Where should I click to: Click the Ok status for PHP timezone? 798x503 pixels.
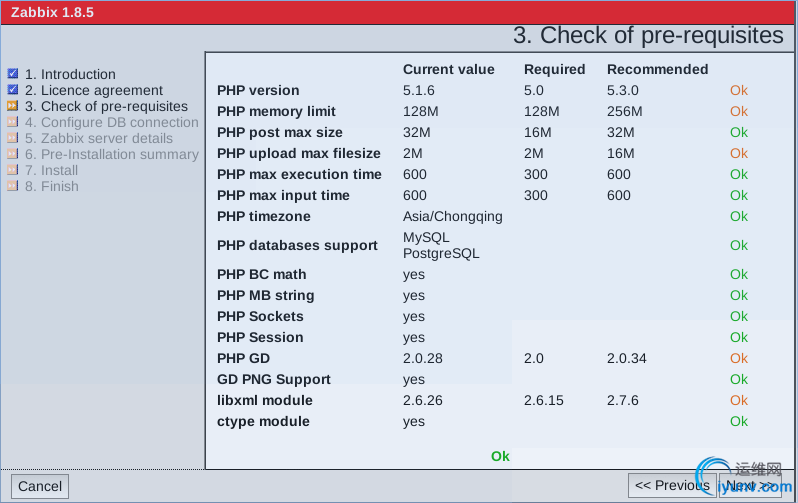click(738, 216)
